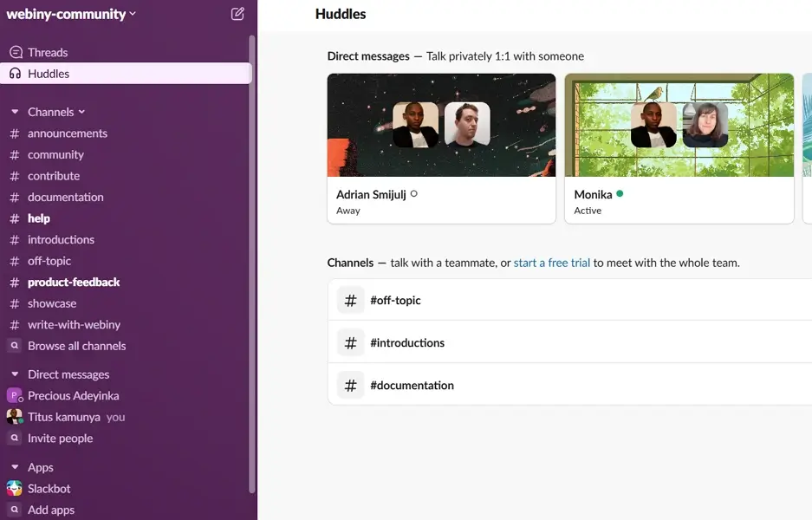The image size is (812, 520).
Task: Click the compose new message icon
Action: 237,14
